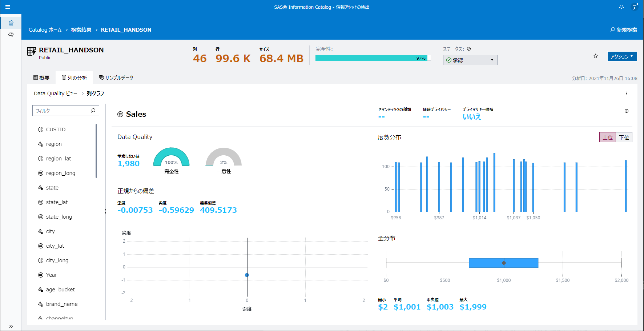
Task: Select the lightbulb discovery sidebar icon
Action: click(11, 35)
